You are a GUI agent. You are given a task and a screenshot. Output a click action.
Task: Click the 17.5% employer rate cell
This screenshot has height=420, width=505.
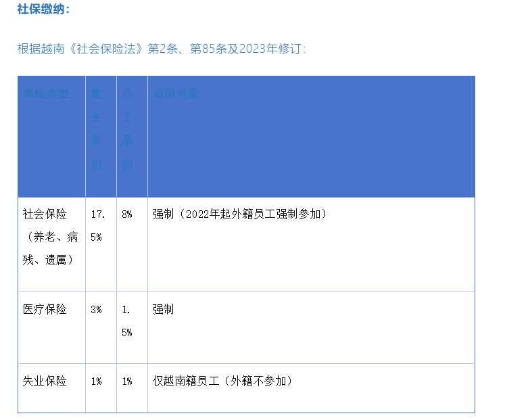click(x=97, y=225)
